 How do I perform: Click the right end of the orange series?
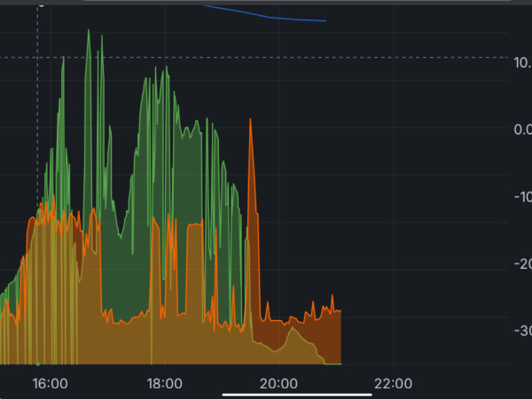[x=340, y=310]
